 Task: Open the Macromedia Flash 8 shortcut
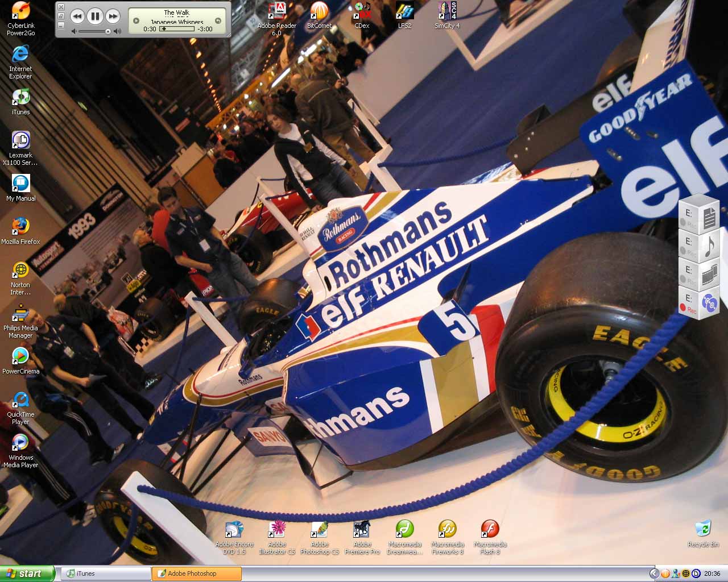click(x=490, y=538)
